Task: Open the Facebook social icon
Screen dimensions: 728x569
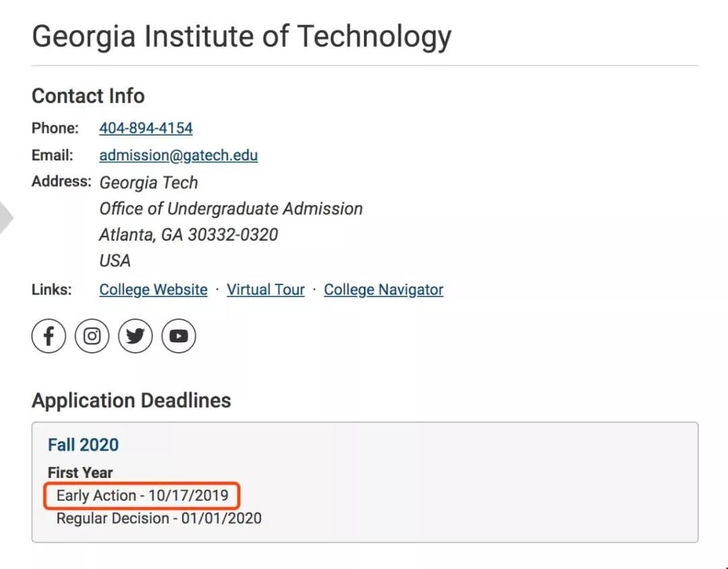Action: click(x=49, y=336)
